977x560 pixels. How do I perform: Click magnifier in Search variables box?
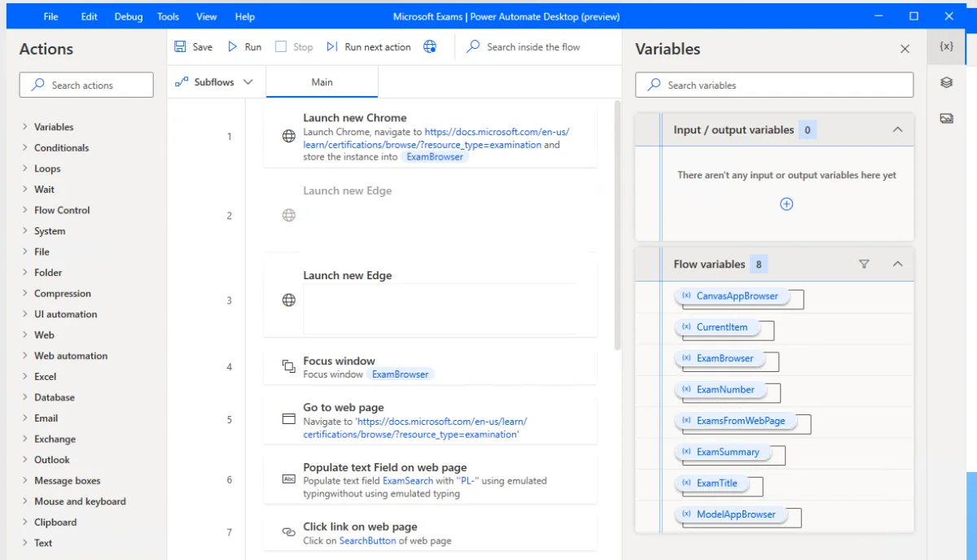[654, 85]
